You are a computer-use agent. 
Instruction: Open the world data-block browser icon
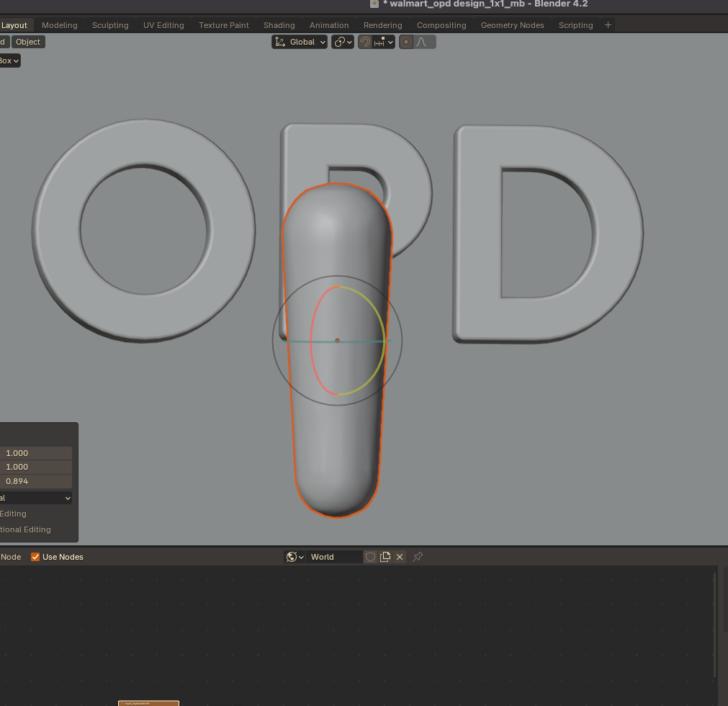click(295, 557)
